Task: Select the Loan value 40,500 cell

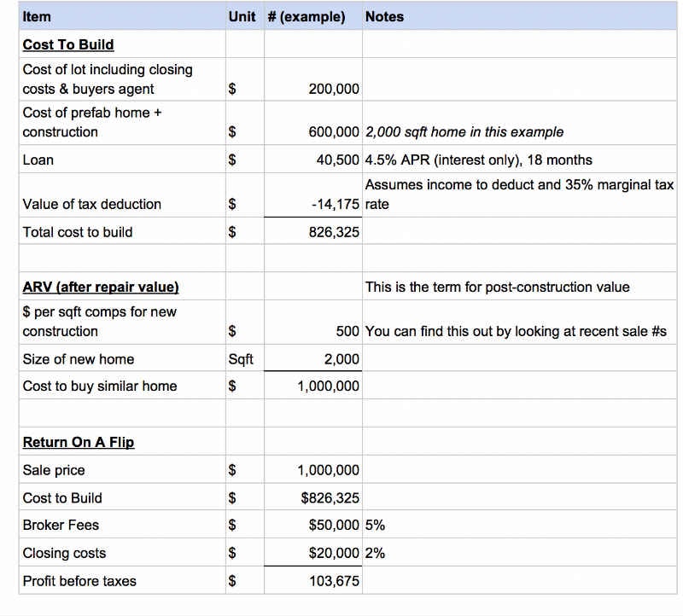Action: coord(313,160)
